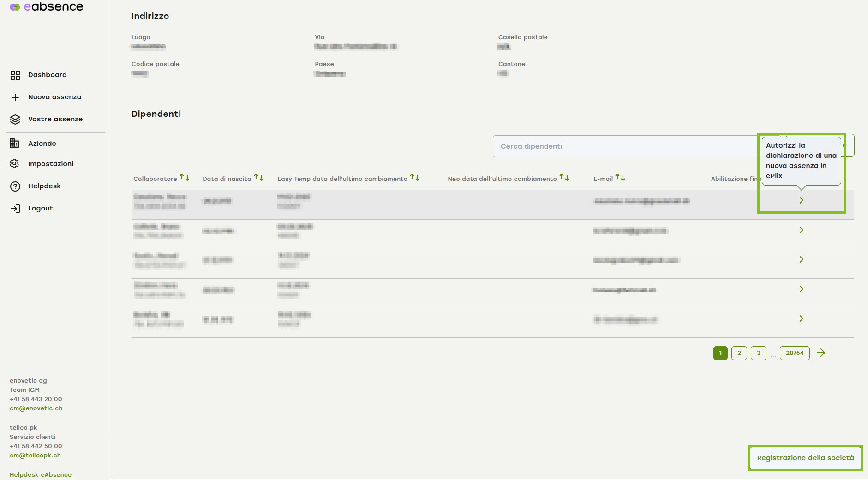868x480 pixels.
Task: Sort table by Data di nascita
Action: click(259, 178)
